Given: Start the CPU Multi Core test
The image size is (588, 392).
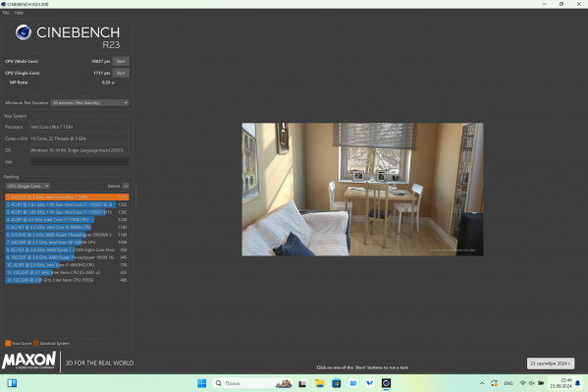Looking at the screenshot, I should pos(121,61).
